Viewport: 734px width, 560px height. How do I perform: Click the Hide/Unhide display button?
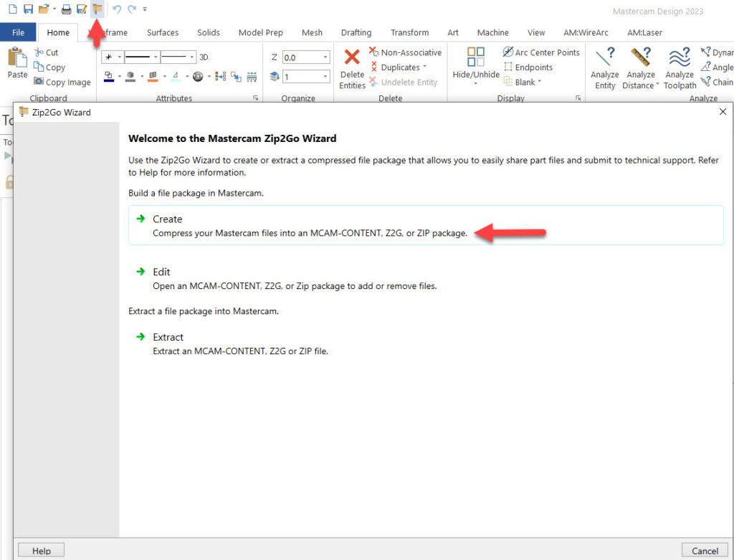476,65
